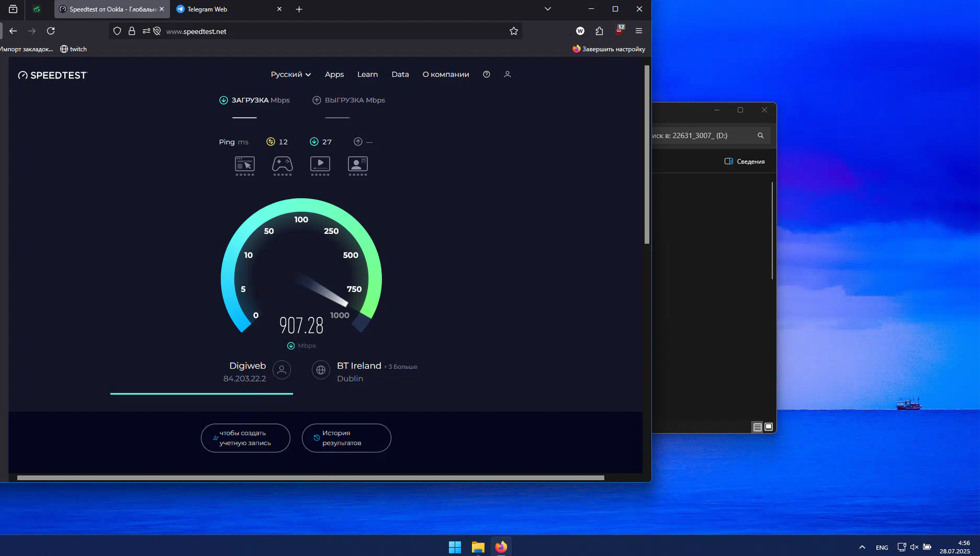Open the uBlock extension with badge 12
The image size is (980, 556).
619,30
